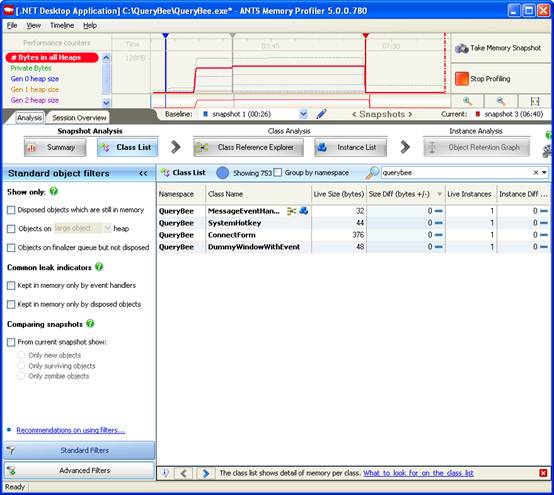Viewport: 554px width, 495px height.
Task: Open Recommendations on using filters link
Action: [x=71, y=430]
